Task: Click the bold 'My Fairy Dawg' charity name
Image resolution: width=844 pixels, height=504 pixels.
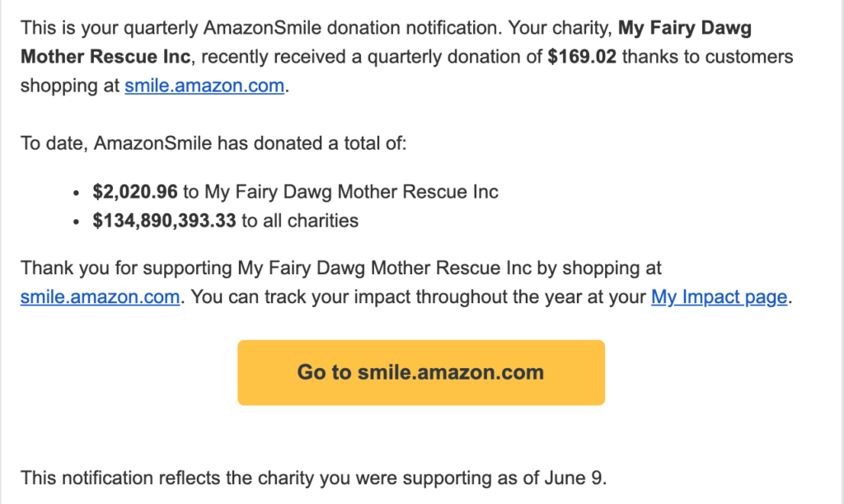Action: pos(685,28)
